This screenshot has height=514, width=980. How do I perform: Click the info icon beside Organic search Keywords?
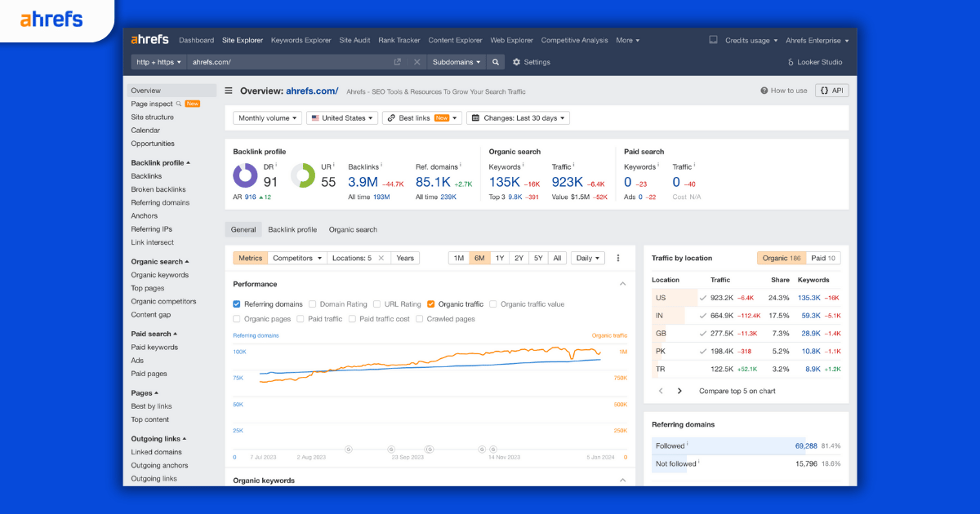(x=524, y=166)
